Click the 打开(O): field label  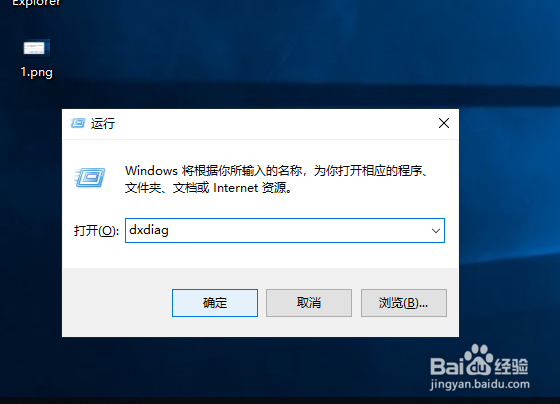[x=96, y=231]
